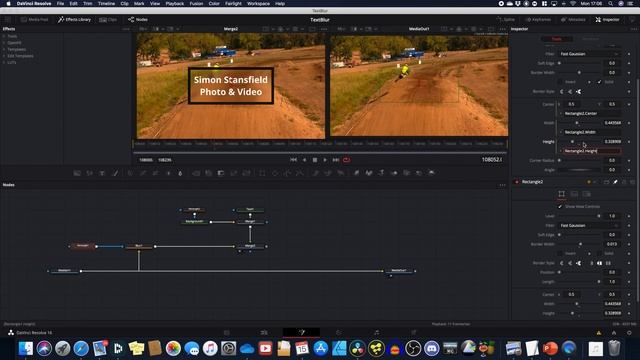Add a Shape3D node from the toolbar

click(x=369, y=173)
